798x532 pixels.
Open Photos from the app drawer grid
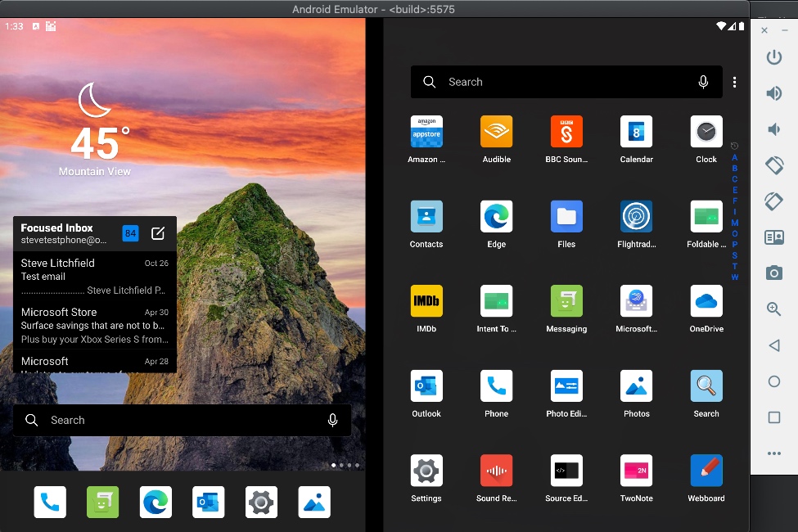[636, 385]
